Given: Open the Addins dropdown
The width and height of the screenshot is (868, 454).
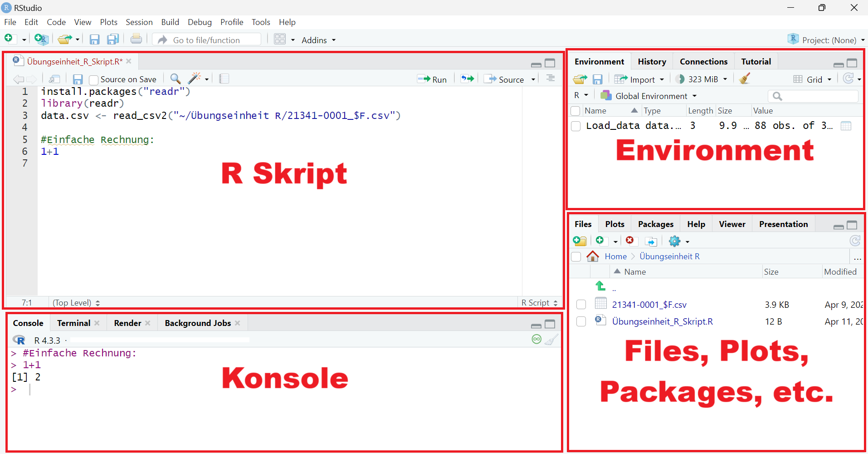Looking at the screenshot, I should coord(318,40).
